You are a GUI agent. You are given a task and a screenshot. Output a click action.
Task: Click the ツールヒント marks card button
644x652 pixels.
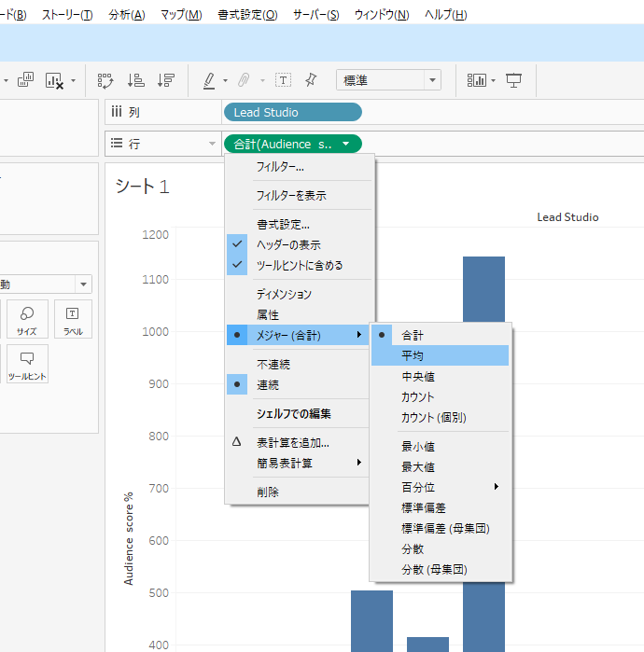pos(27,364)
